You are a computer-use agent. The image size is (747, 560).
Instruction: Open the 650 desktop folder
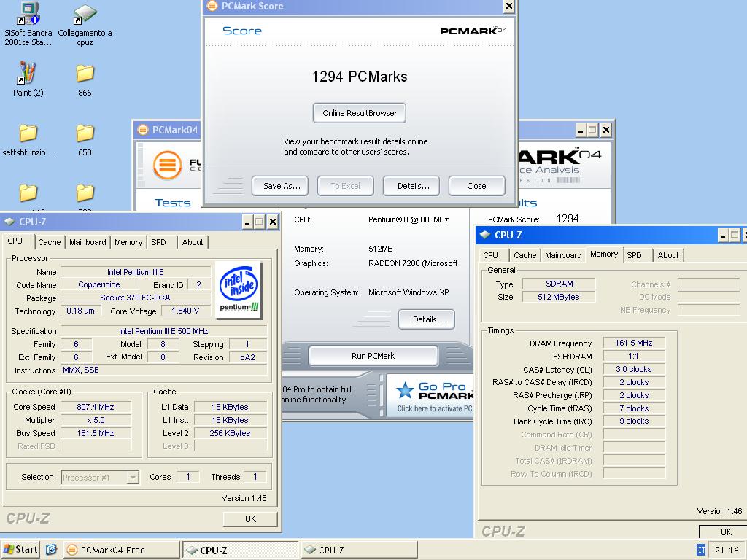click(85, 139)
